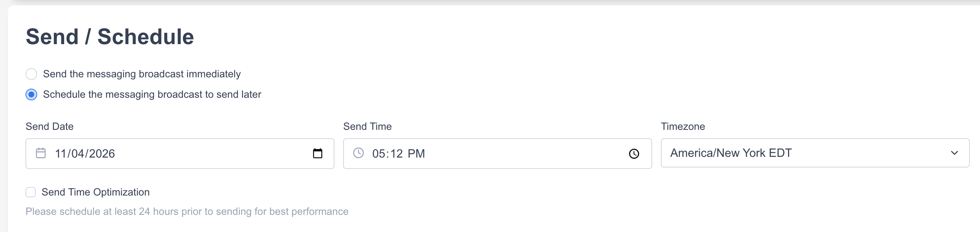Click the "Send Time Optimization" label text
The height and width of the screenshot is (232, 980).
(x=95, y=192)
